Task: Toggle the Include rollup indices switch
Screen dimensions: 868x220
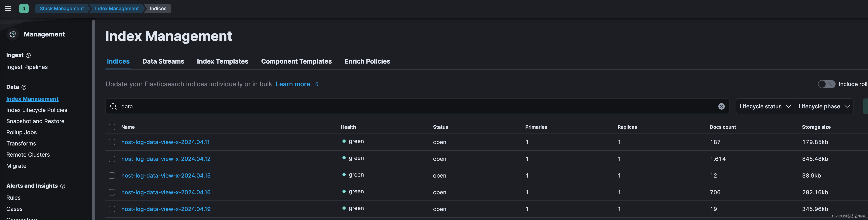Action: [x=826, y=84]
